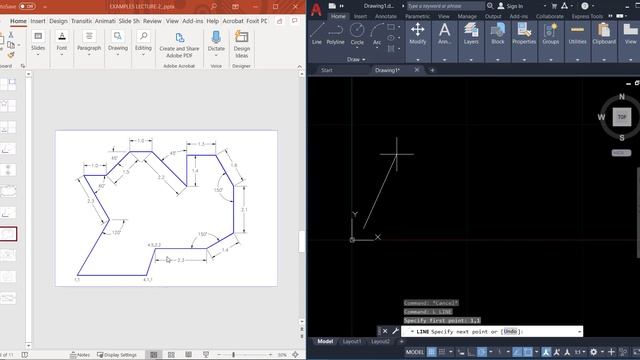Open the Sign In dropdown arrow

[x=544, y=6]
